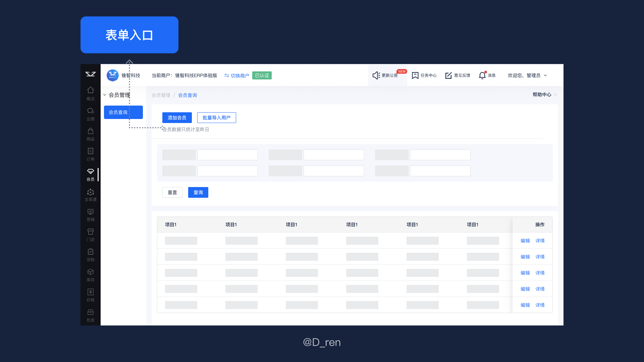Click the first search filter input field
644x362 pixels.
(227, 155)
